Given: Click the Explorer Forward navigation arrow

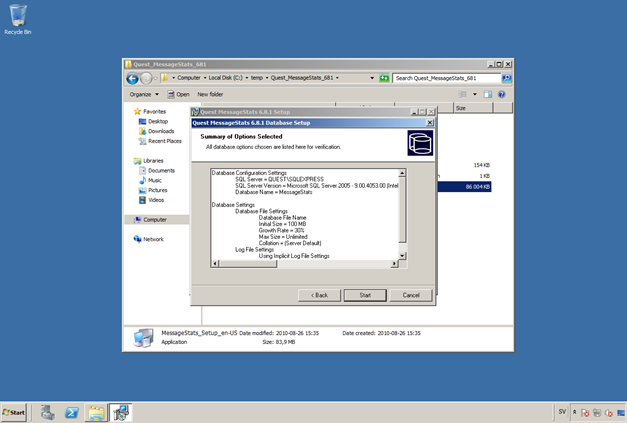Looking at the screenshot, I should click(146, 78).
